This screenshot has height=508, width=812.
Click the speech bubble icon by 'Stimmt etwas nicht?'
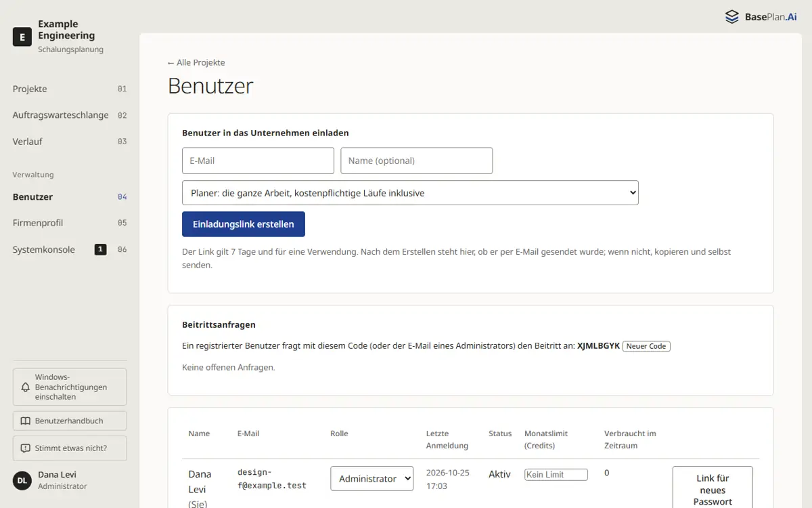click(x=26, y=448)
